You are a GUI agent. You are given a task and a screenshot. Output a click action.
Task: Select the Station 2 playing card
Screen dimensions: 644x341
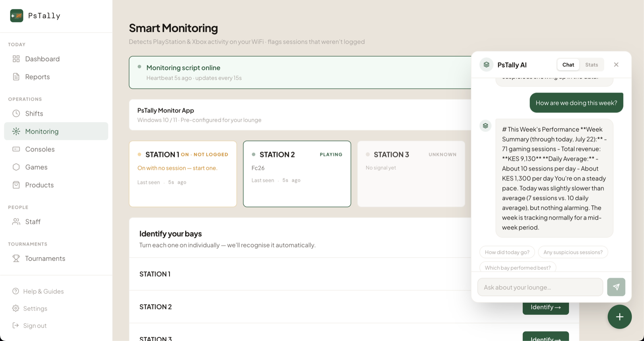click(x=297, y=174)
